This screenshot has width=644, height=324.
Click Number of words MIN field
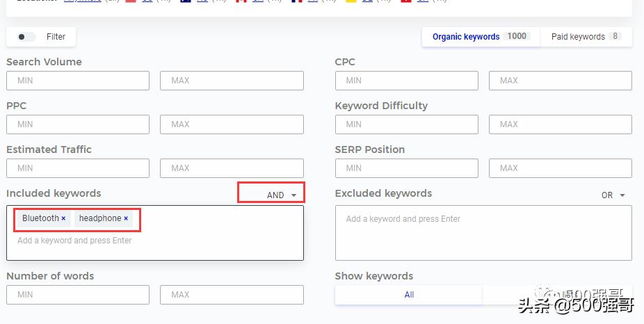coord(78,295)
